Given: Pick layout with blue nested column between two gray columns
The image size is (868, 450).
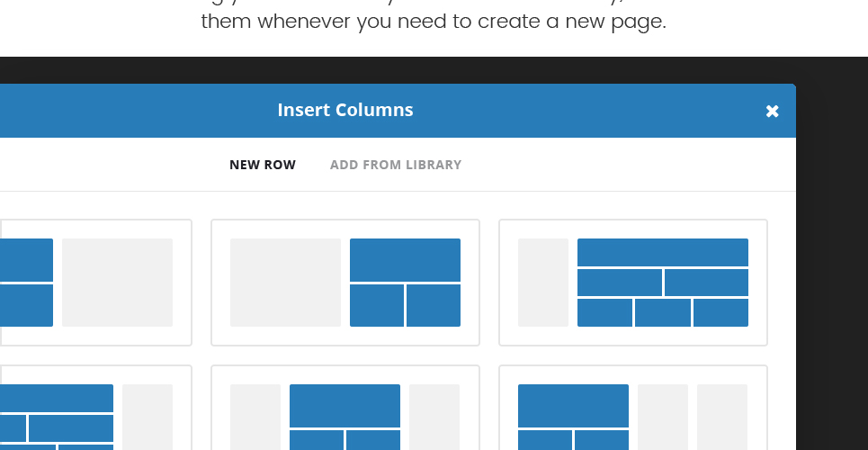Looking at the screenshot, I should click(345, 408).
